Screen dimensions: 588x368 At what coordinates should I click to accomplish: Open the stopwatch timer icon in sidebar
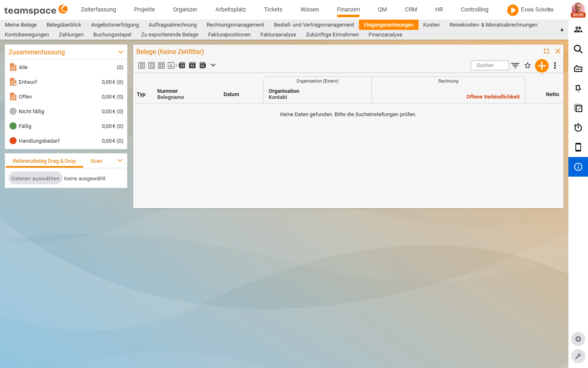tap(578, 128)
